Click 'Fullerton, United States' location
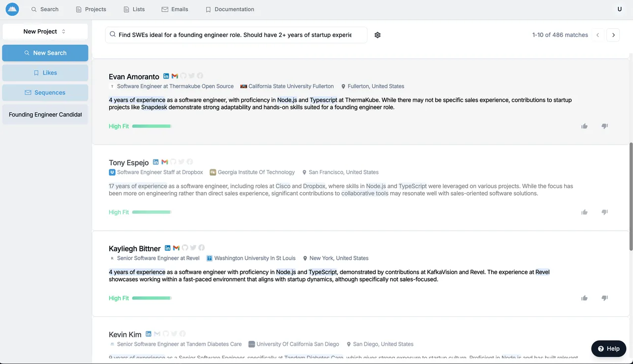Viewport: 633px width, 364px height. (x=376, y=86)
